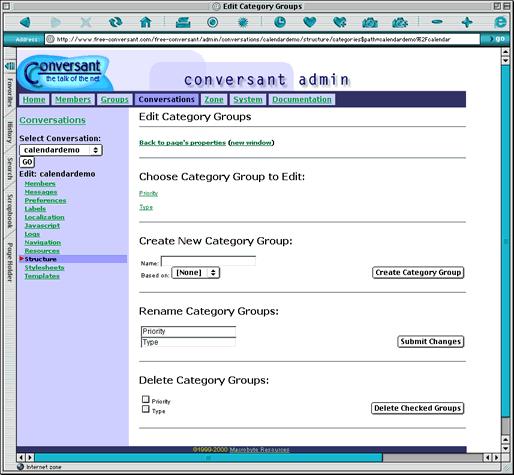Image resolution: width=514 pixels, height=475 pixels.
Task: Open the Stylesheets sidebar link
Action: tap(44, 268)
